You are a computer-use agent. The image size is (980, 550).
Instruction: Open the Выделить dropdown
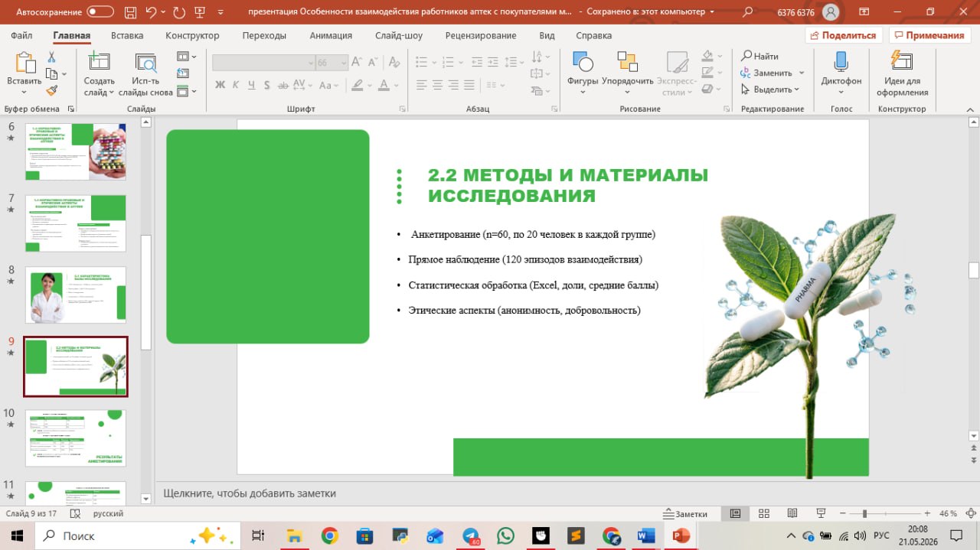[770, 89]
